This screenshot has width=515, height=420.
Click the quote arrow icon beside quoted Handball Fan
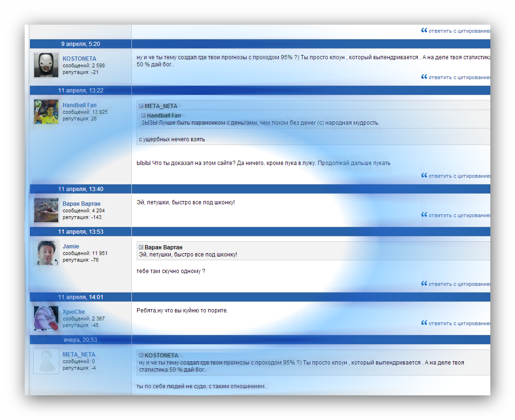[x=143, y=116]
